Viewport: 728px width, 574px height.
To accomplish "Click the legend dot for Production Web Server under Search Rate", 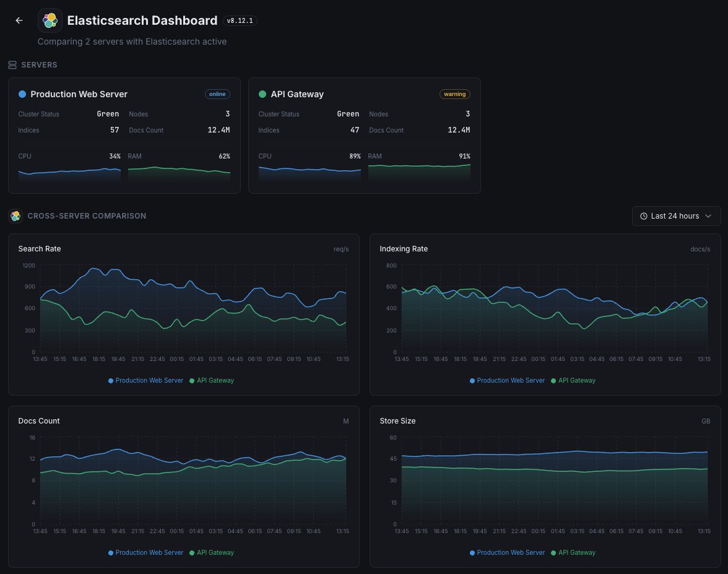I will [x=110, y=380].
